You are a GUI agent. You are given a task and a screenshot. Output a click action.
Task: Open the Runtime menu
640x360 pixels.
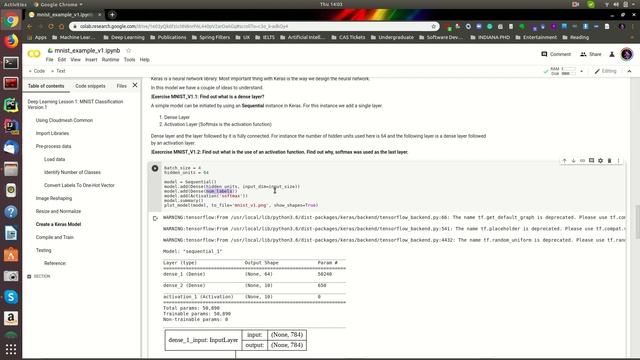click(x=110, y=60)
